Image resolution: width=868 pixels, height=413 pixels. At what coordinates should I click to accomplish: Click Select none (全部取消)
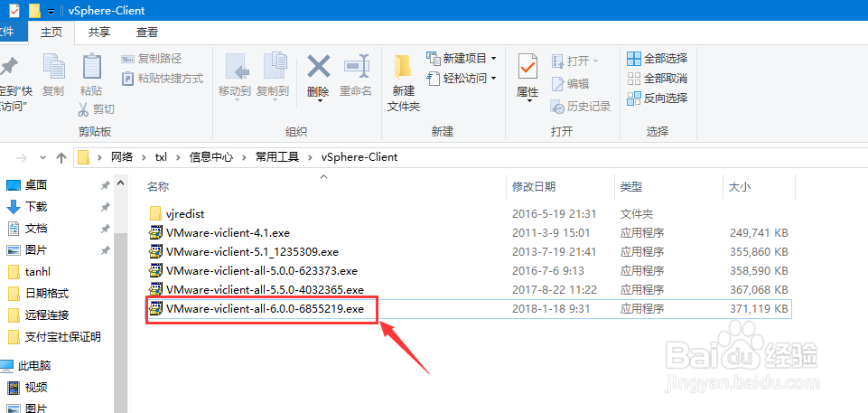click(657, 78)
